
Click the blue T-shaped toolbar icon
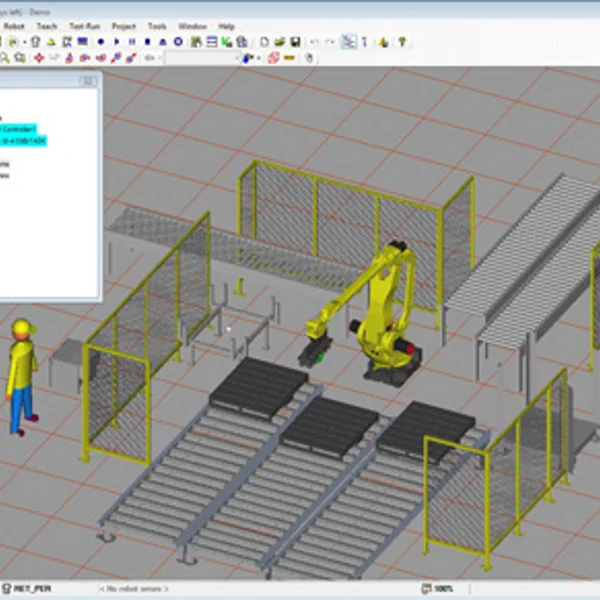pyautogui.click(x=364, y=42)
